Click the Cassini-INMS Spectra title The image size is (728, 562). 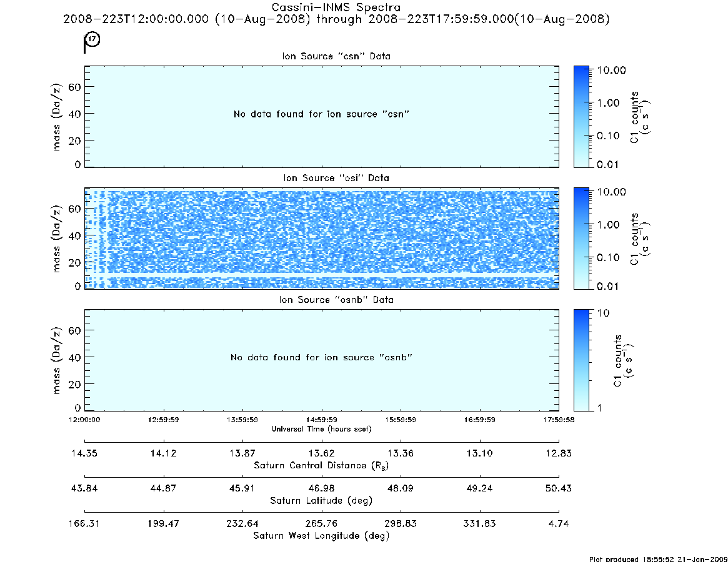click(336, 7)
